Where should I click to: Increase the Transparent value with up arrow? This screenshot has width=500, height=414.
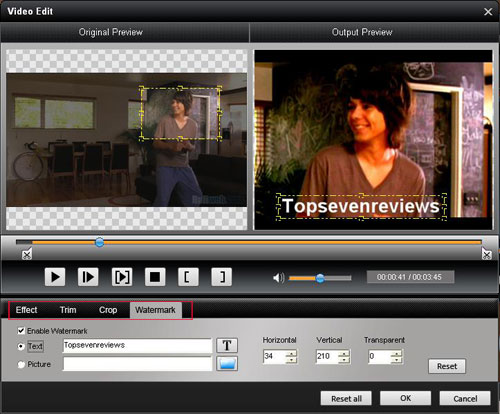(397, 353)
